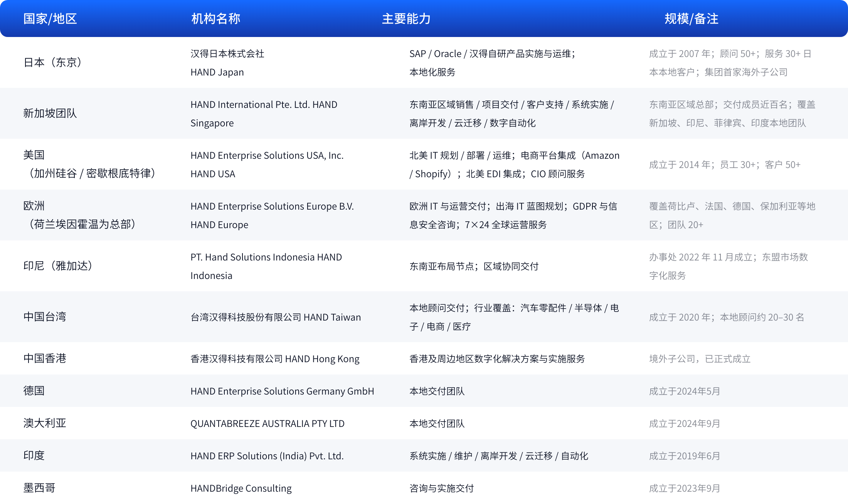Screen dimensions: 848x504
Task: Click 本地交付团队 in the 德国 row
Action: 437,391
